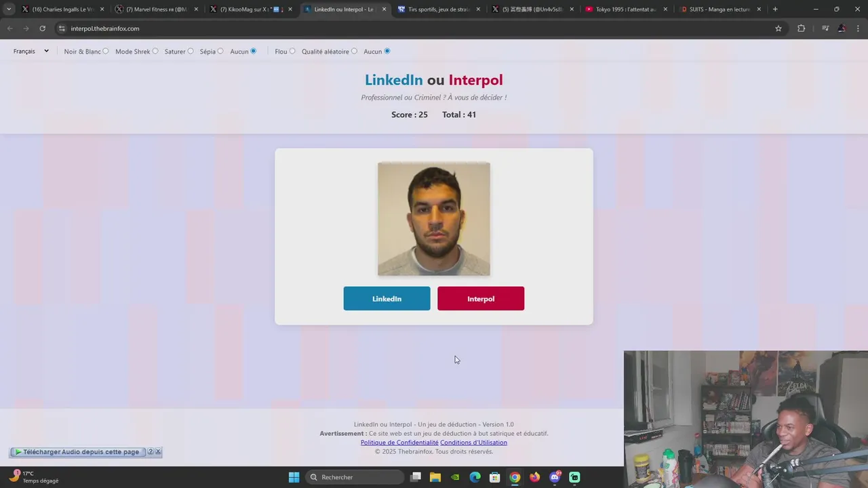Close the Tokyo 1995 YouTube tab
868x488 pixels.
click(665, 9)
